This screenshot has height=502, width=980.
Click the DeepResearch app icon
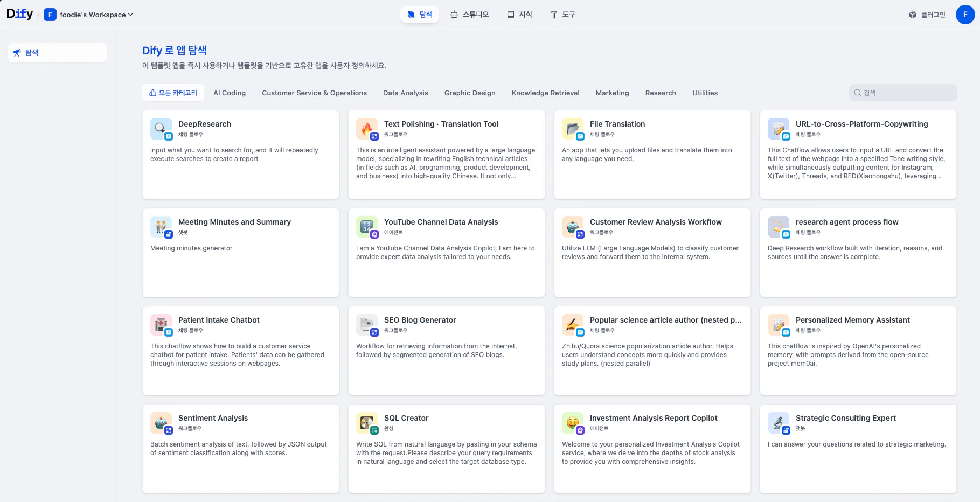(x=161, y=129)
